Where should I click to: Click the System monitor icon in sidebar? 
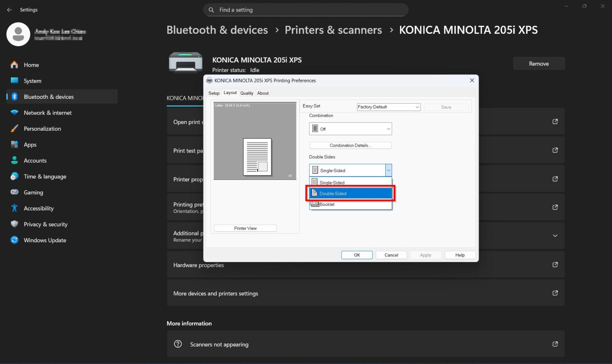14,80
